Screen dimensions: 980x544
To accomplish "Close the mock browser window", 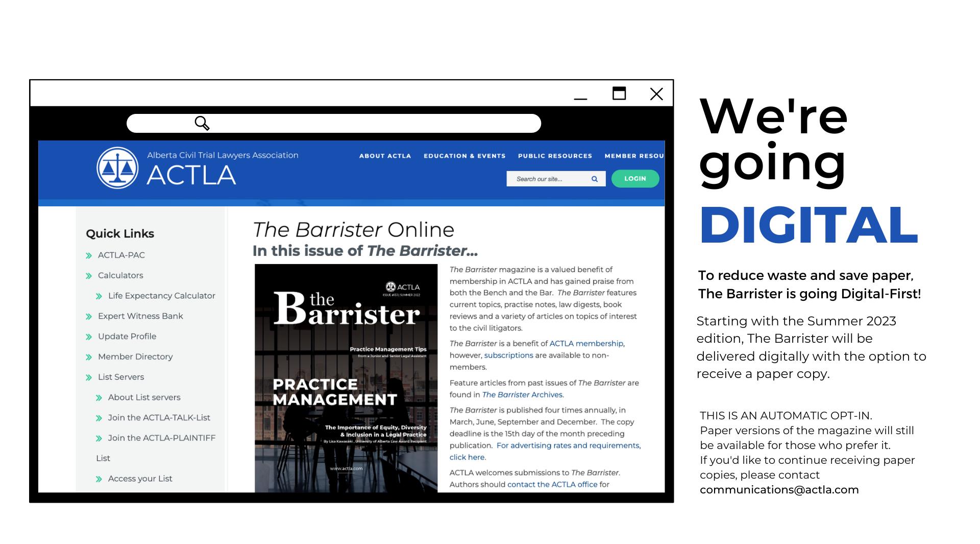I will [657, 94].
